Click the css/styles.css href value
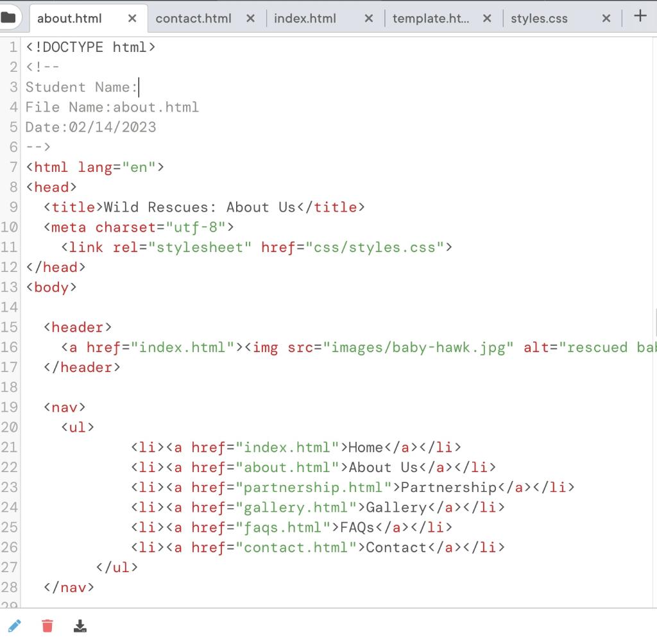The width and height of the screenshot is (657, 644). [377, 247]
